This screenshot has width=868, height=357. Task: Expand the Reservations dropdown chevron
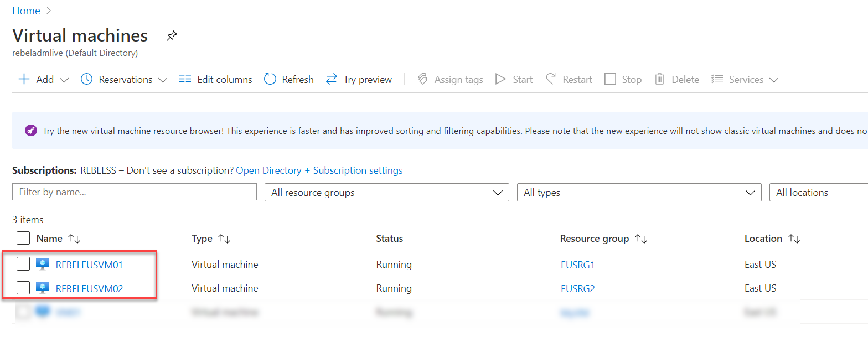(162, 80)
